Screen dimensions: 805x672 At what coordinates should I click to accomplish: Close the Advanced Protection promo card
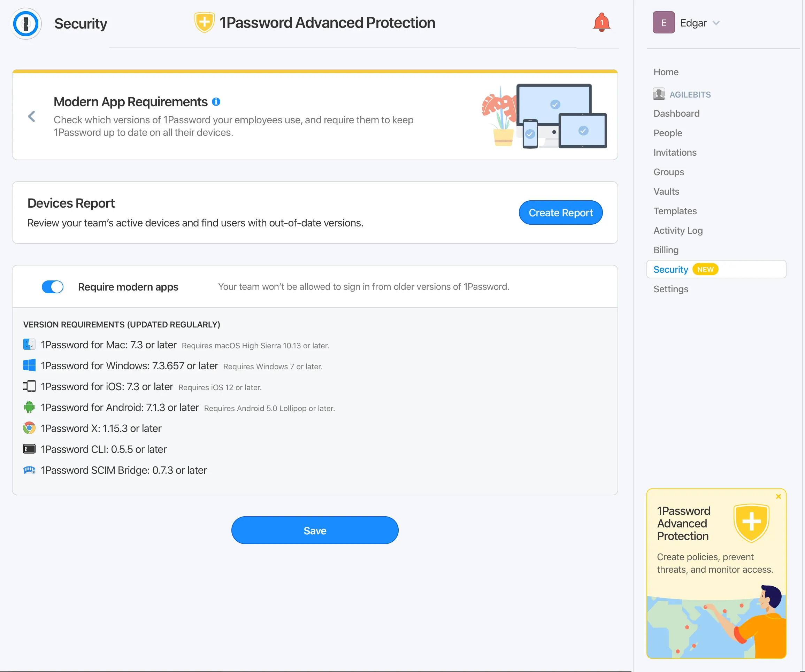777,496
